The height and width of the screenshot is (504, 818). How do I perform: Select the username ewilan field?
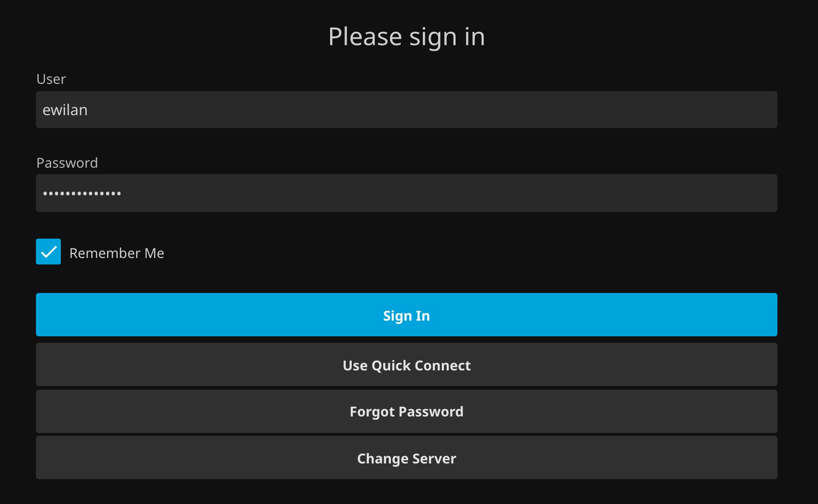point(406,110)
